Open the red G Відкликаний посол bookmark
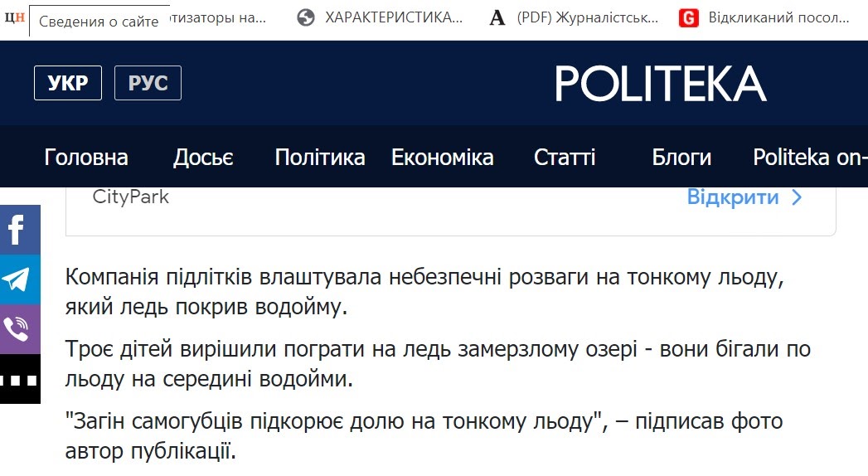The width and height of the screenshot is (868, 476). [764, 17]
